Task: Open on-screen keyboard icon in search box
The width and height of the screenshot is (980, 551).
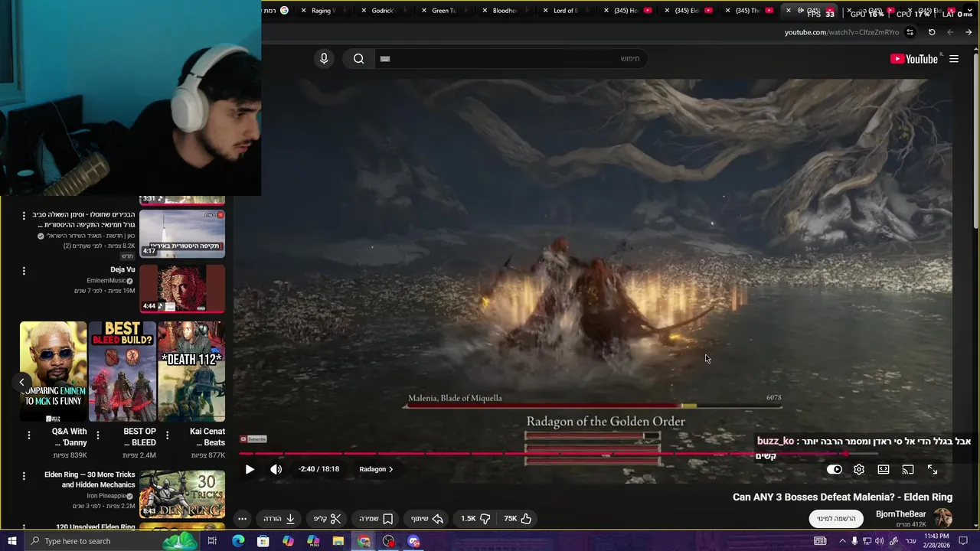Action: point(385,59)
